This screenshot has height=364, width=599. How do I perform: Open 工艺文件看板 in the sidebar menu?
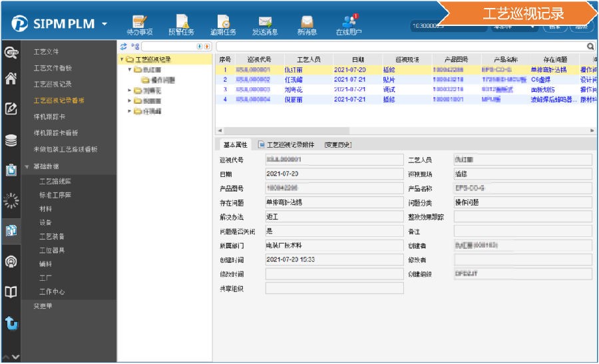(53, 68)
